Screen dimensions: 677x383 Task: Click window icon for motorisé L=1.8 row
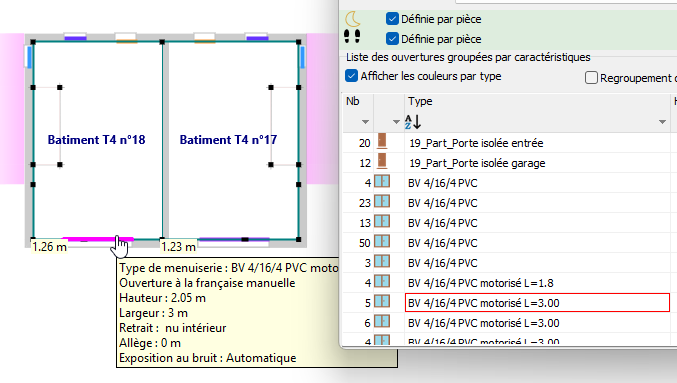click(382, 282)
